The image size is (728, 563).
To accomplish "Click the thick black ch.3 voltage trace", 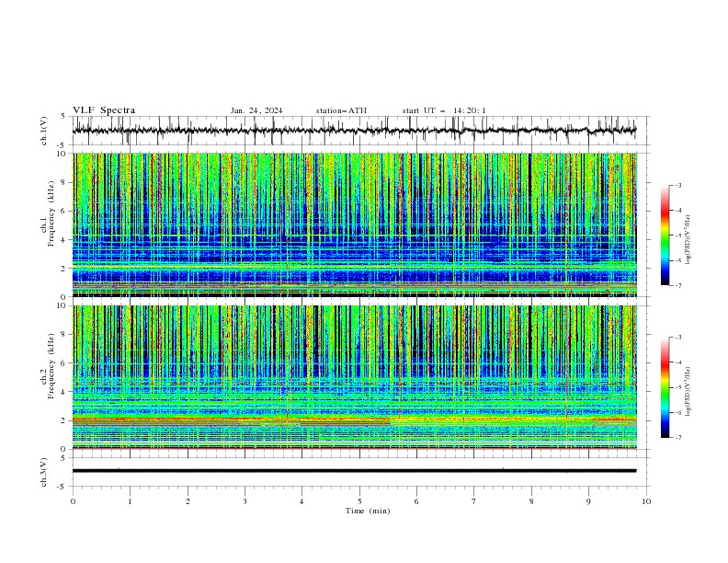I will coord(355,471).
